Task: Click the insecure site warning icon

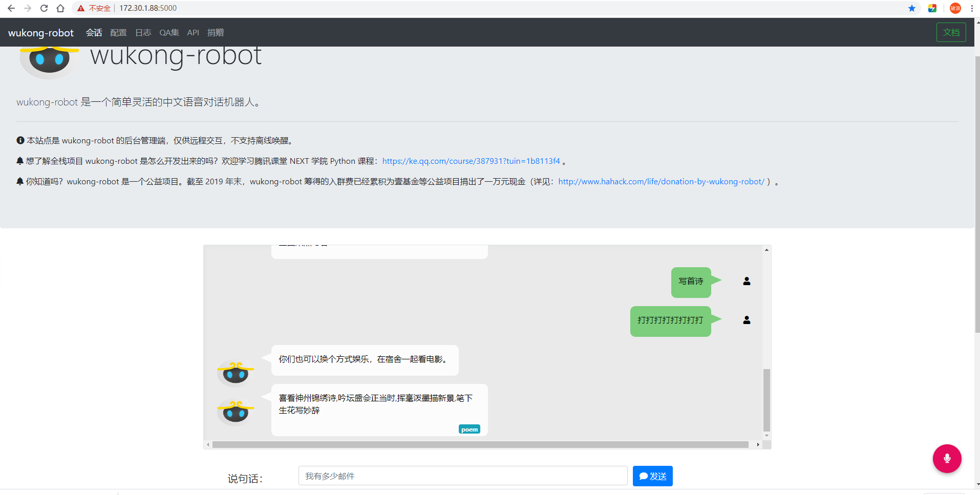Action: point(81,8)
